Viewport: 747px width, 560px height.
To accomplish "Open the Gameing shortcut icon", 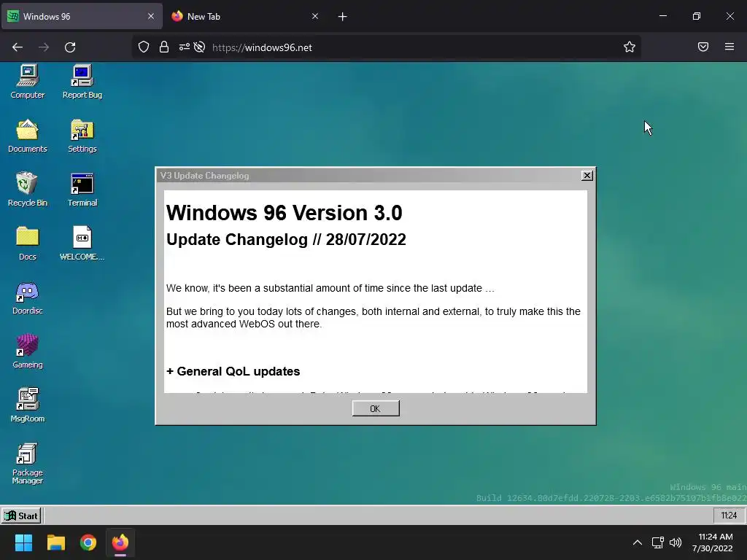I will pyautogui.click(x=28, y=351).
